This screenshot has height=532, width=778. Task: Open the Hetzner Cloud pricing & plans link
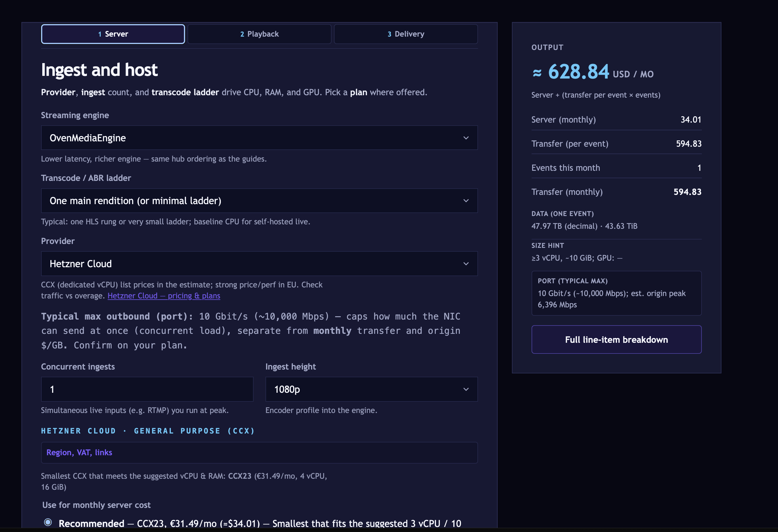point(164,295)
